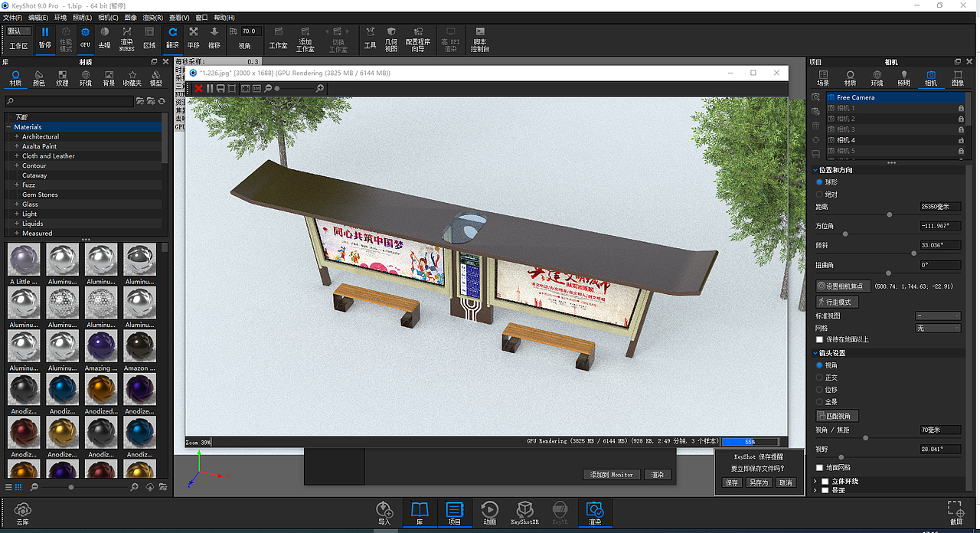Switch to the 场景 scene tab
Viewport: 980px width, 533px height.
pyautogui.click(x=823, y=78)
